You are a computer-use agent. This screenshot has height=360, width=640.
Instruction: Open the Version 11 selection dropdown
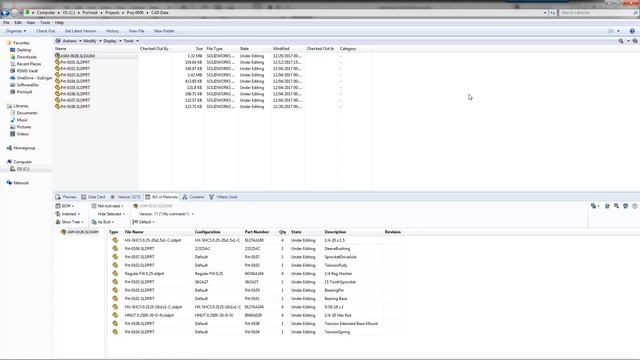point(166,214)
